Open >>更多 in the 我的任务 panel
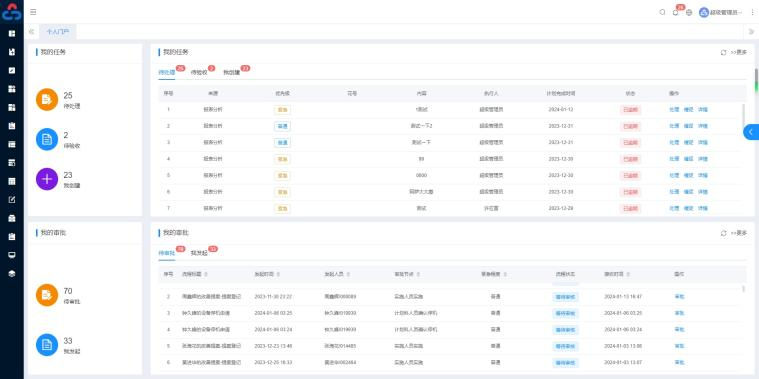Image resolution: width=759 pixels, height=379 pixels. coord(739,52)
